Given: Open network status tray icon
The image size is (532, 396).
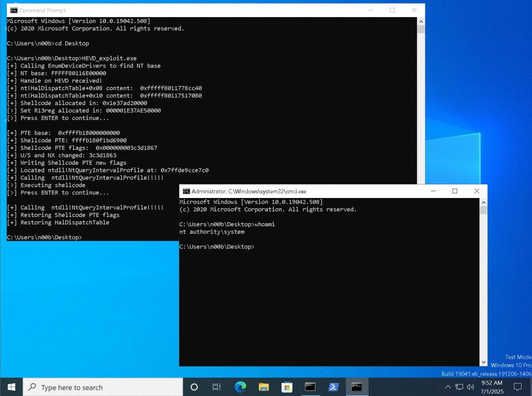Looking at the screenshot, I should click(459, 387).
